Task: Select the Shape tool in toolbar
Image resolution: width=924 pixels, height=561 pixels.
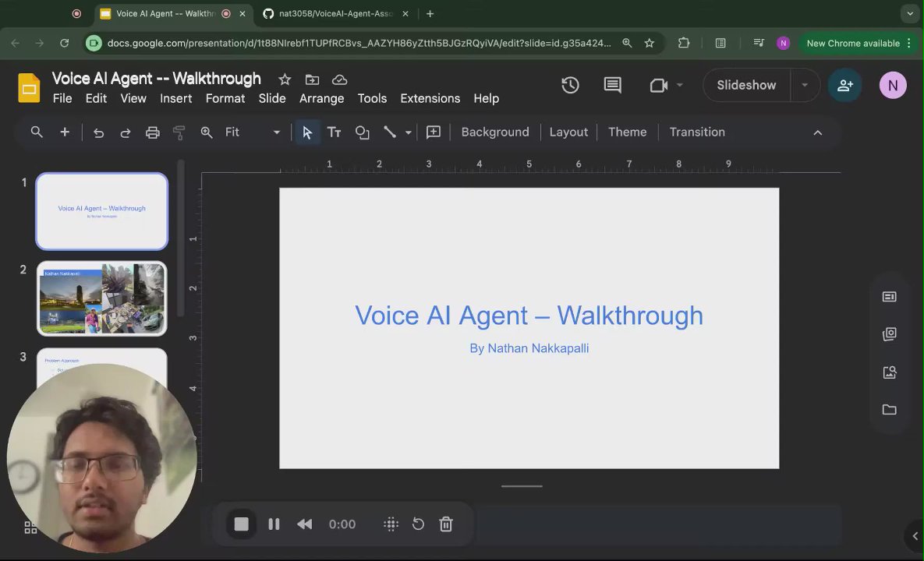Action: [x=362, y=132]
